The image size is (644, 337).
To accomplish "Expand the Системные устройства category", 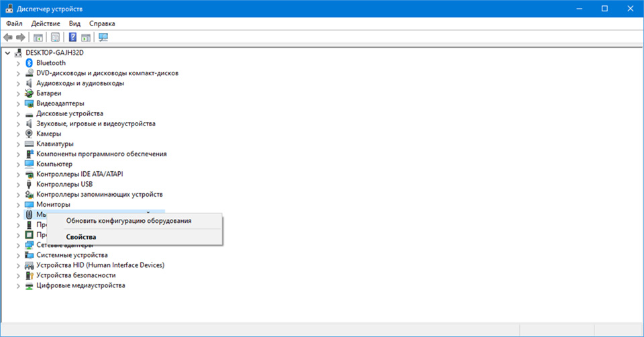I will pos(18,255).
